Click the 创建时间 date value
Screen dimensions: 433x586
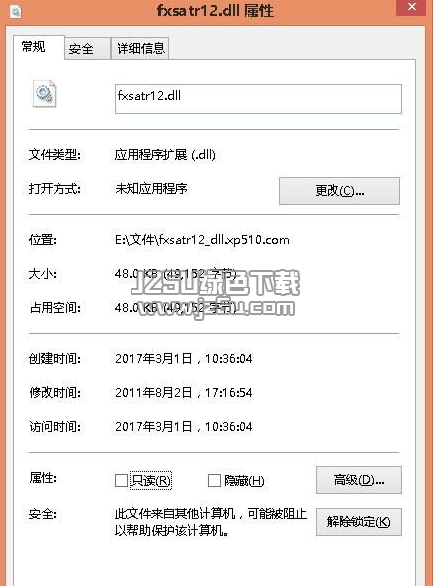[x=184, y=359]
